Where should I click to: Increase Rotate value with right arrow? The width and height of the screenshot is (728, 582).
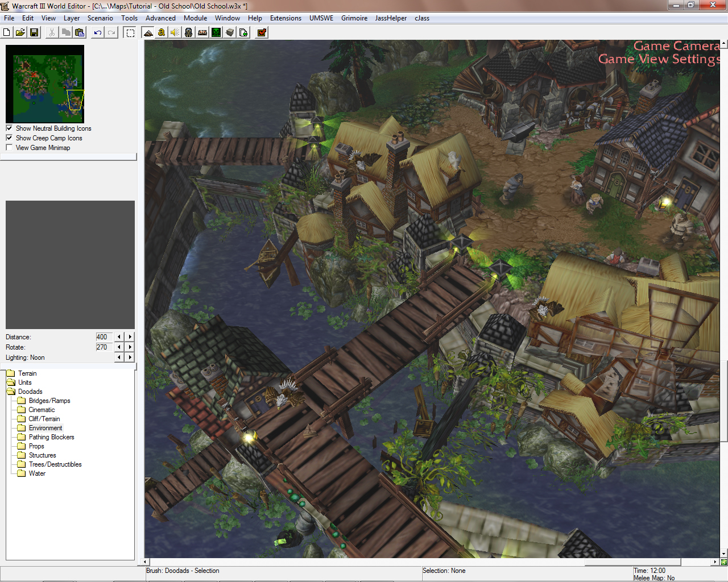(x=130, y=347)
